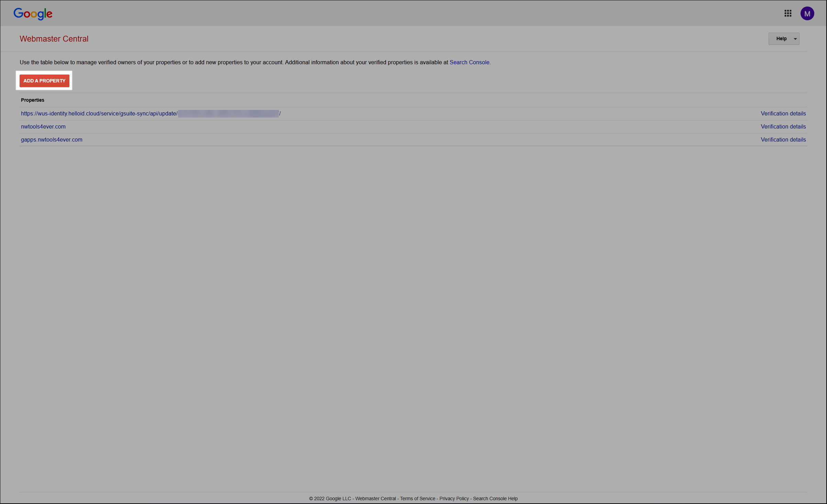Open the Terms of Service footer link

pyautogui.click(x=418, y=499)
